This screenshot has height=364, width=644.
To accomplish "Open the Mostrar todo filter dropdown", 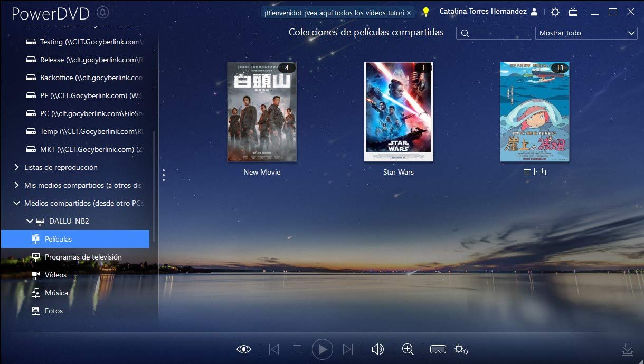I will pyautogui.click(x=586, y=33).
